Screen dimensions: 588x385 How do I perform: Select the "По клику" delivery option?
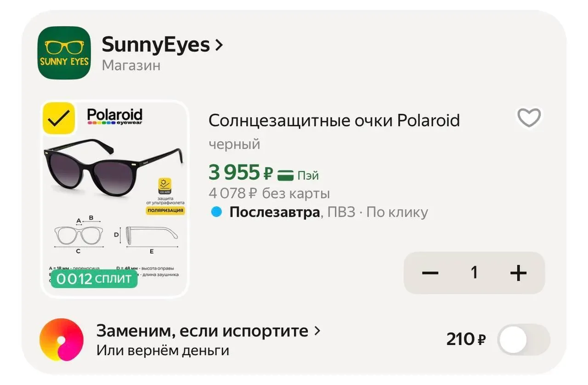click(397, 212)
